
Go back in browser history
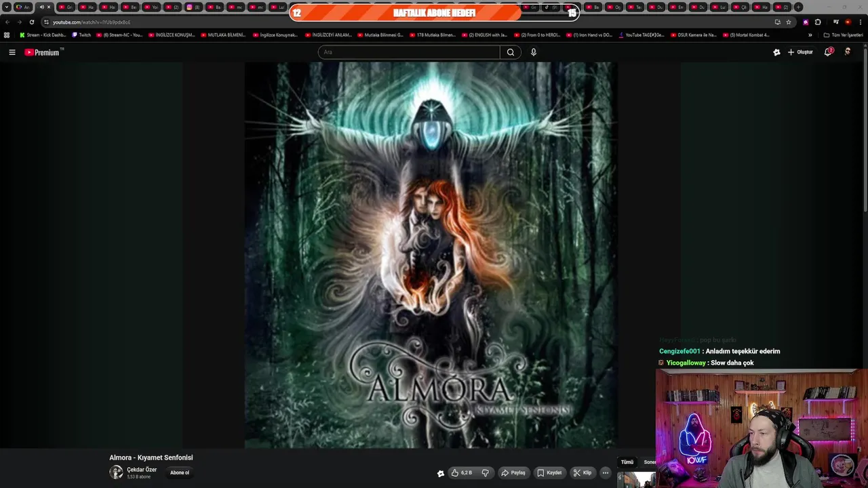[7, 22]
